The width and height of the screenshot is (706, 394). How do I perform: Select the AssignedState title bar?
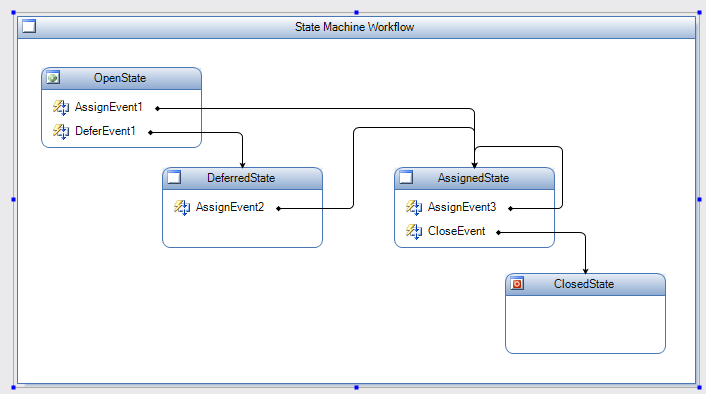[475, 178]
